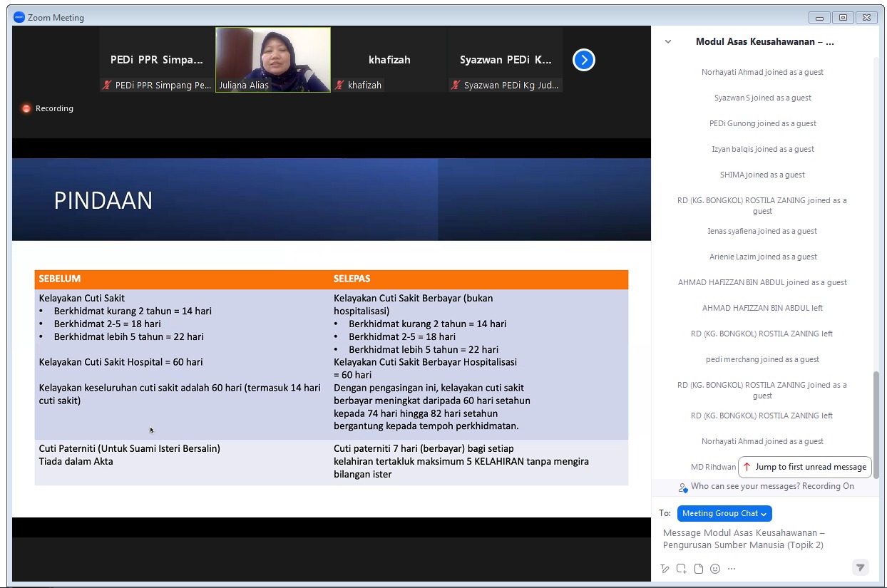This screenshot has height=588, width=887.
Task: Attach a file using the file icon
Action: (x=699, y=569)
